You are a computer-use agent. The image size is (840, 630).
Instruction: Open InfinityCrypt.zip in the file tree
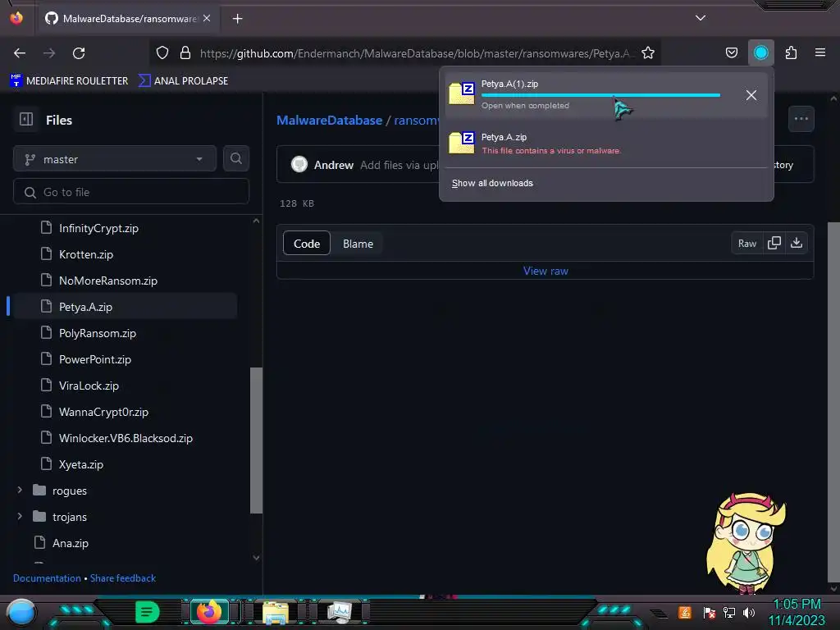click(x=98, y=228)
